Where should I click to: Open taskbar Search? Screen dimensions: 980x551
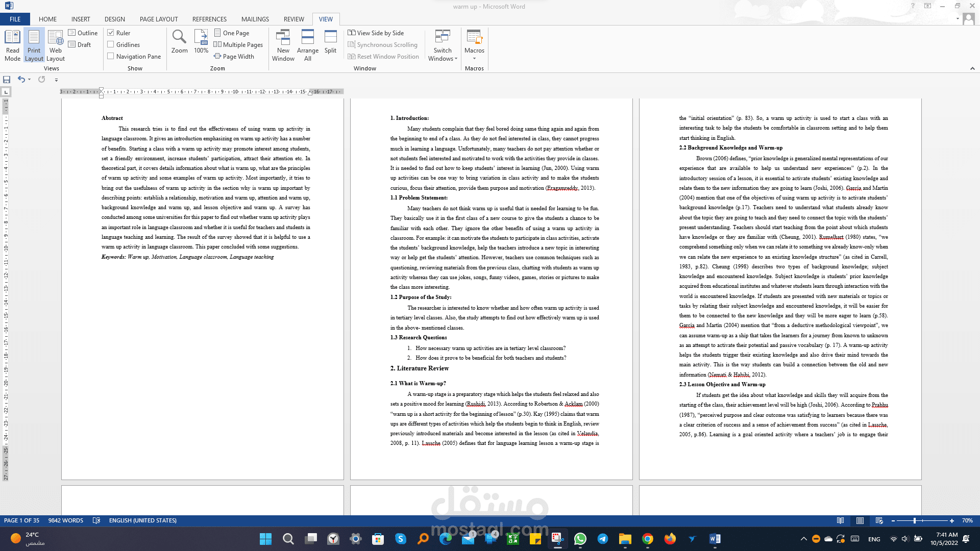tap(288, 539)
